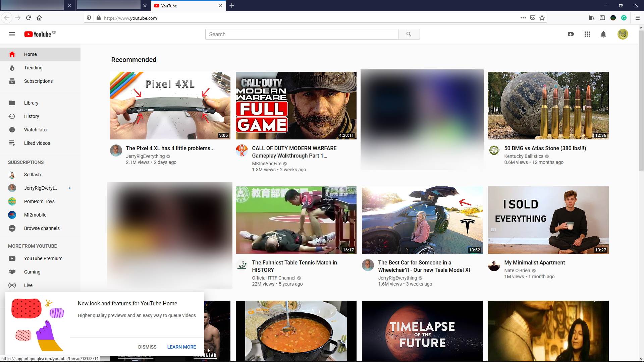This screenshot has width=644, height=362.
Task: Open your account avatar menu
Action: 623,34
